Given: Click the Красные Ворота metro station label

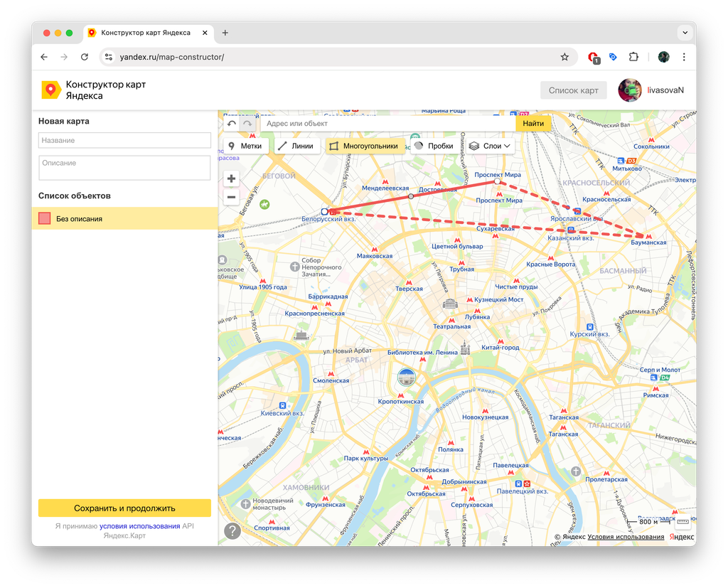Looking at the screenshot, I should pos(551,264).
